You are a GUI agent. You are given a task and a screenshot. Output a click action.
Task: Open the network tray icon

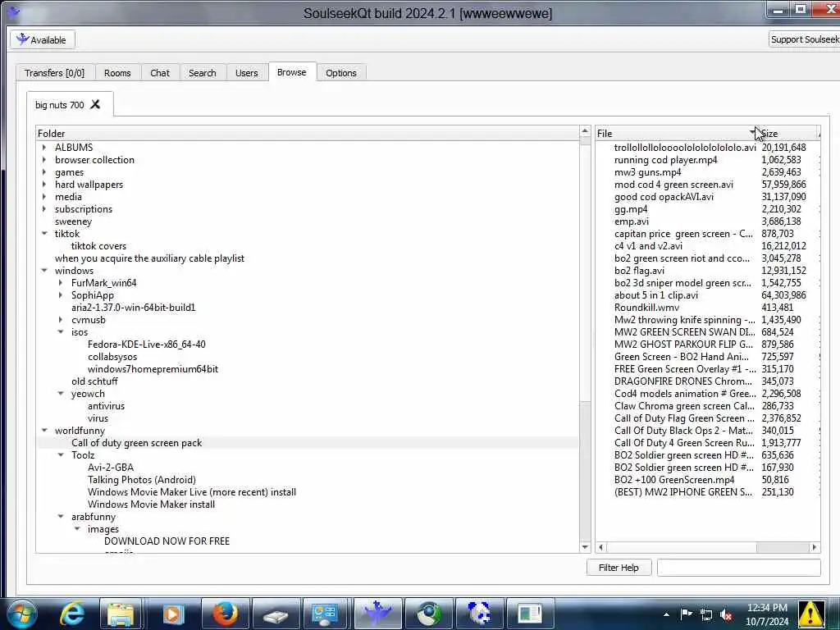[706, 614]
